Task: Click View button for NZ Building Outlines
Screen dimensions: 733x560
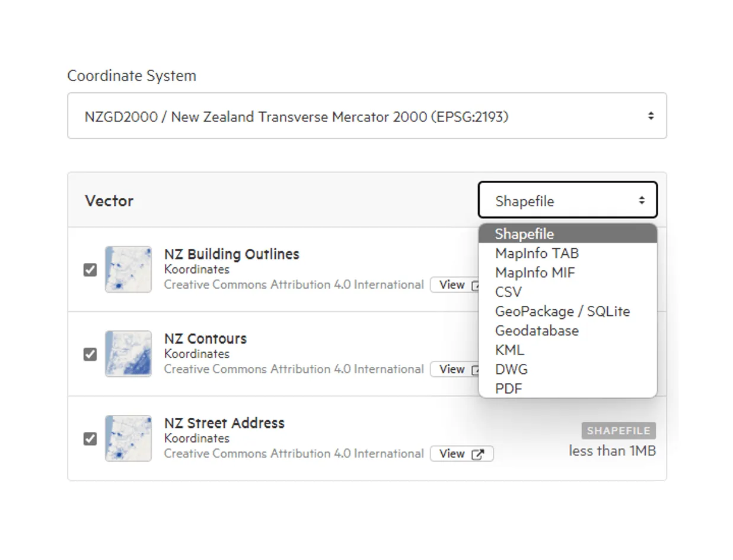Action: pyautogui.click(x=454, y=285)
